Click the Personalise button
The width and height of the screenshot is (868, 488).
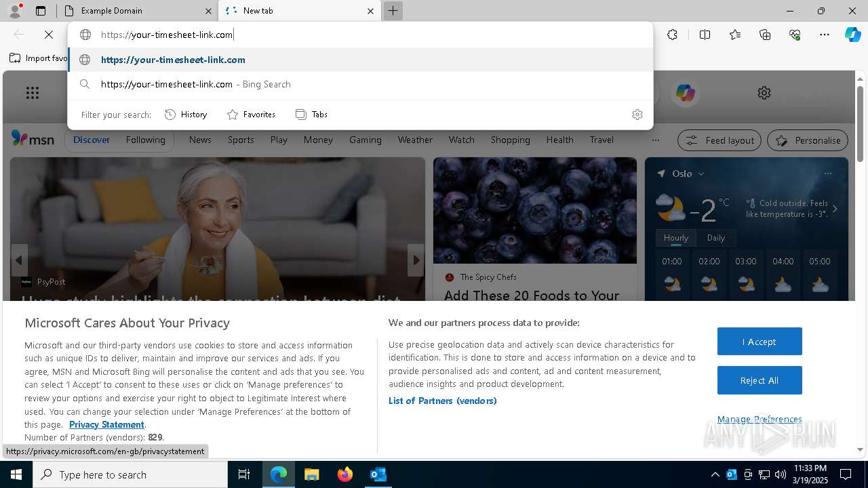808,140
